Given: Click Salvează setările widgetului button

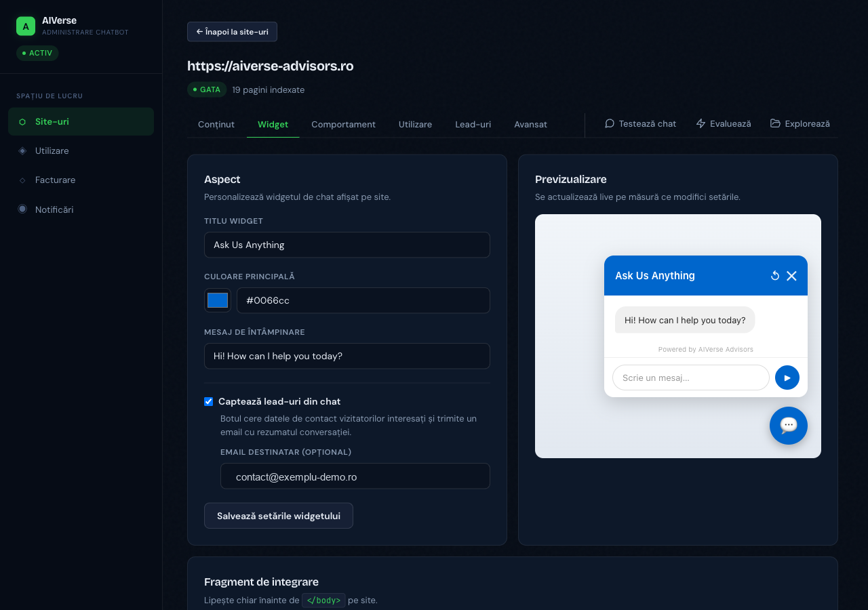Looking at the screenshot, I should [x=279, y=516].
